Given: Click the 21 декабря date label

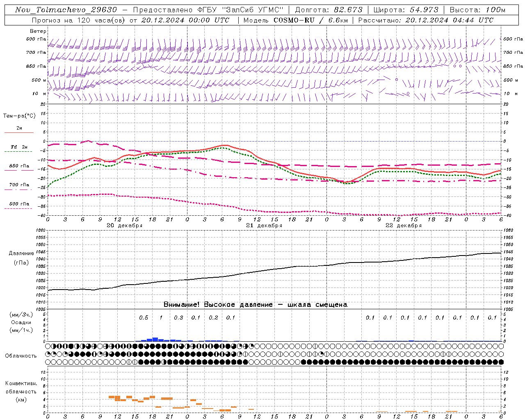Looking at the screenshot, I should point(264,226).
